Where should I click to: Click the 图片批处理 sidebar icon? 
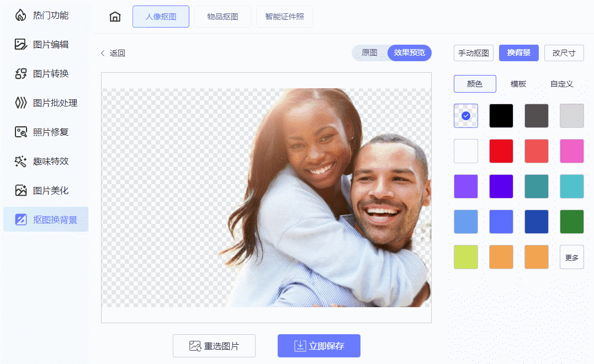tap(21, 103)
